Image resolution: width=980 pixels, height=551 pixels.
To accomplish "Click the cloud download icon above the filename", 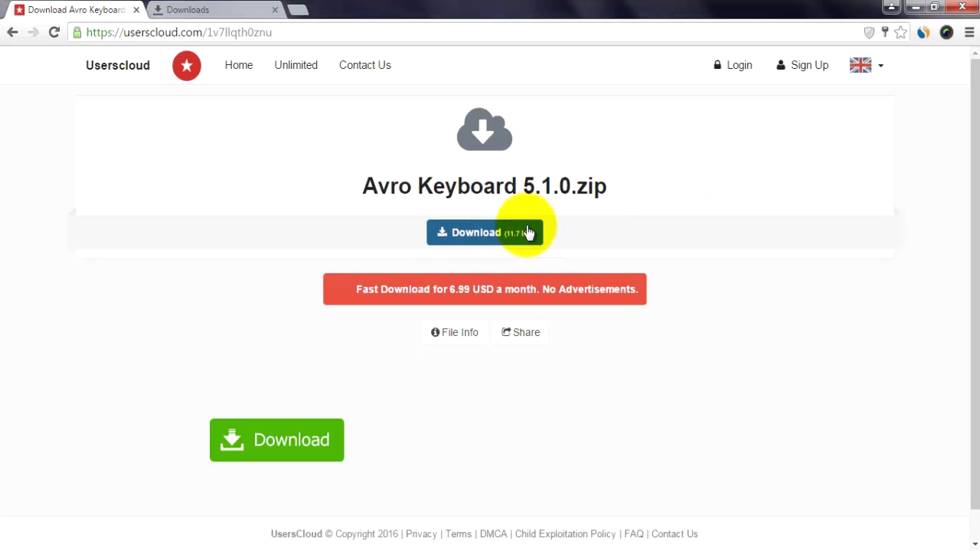I will click(484, 129).
